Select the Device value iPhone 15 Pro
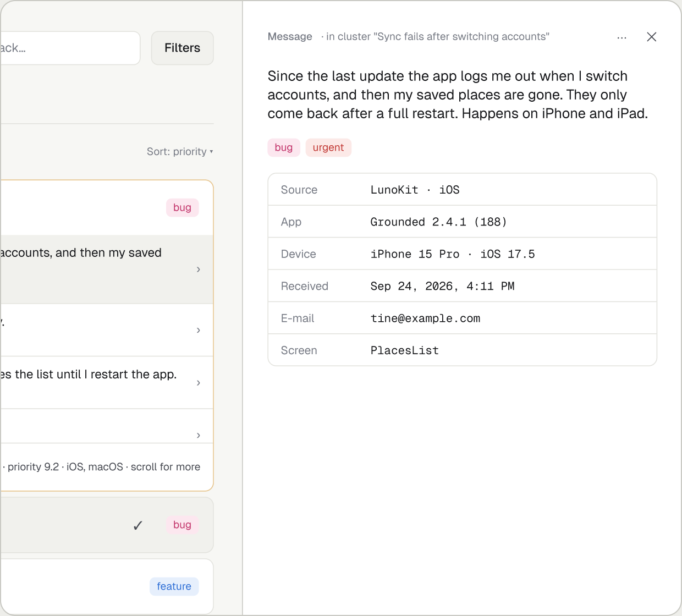Image resolution: width=682 pixels, height=616 pixels. click(415, 254)
